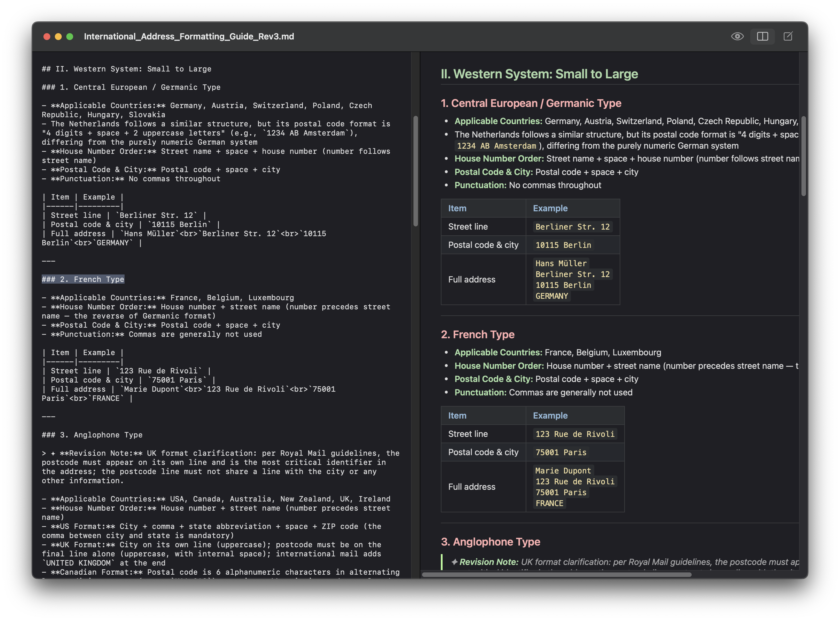Click the '**UK Format:**' line in the editor

[x=211, y=554]
